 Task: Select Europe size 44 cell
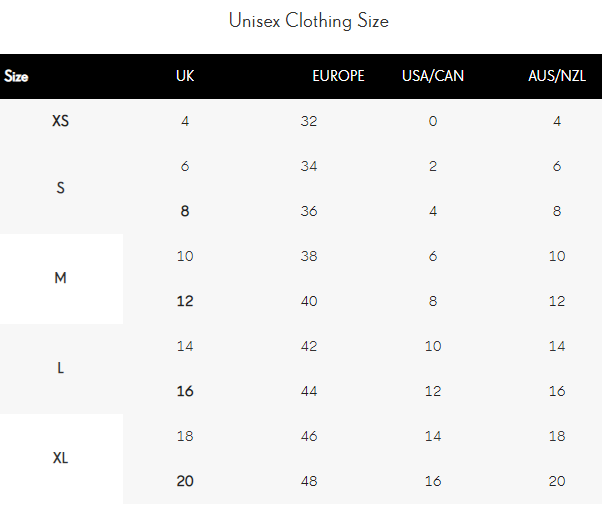pyautogui.click(x=309, y=391)
